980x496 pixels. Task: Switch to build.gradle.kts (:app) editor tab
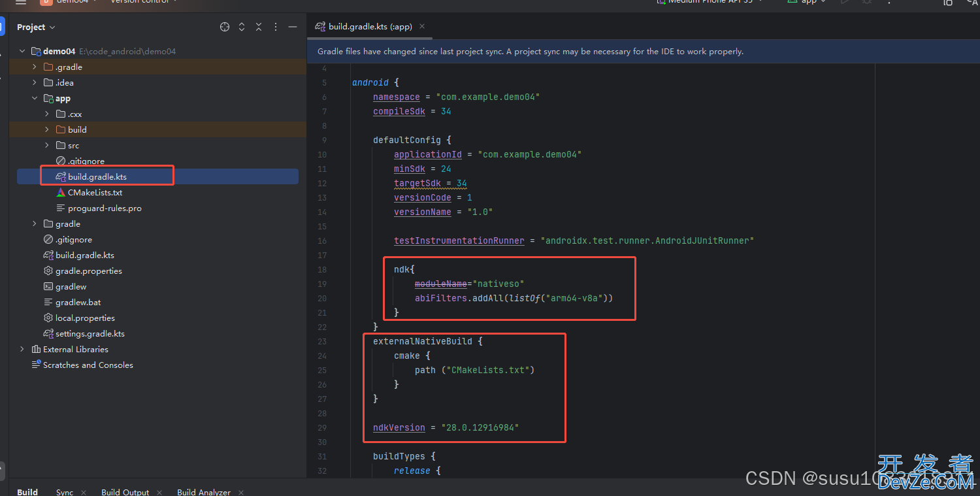click(x=370, y=27)
